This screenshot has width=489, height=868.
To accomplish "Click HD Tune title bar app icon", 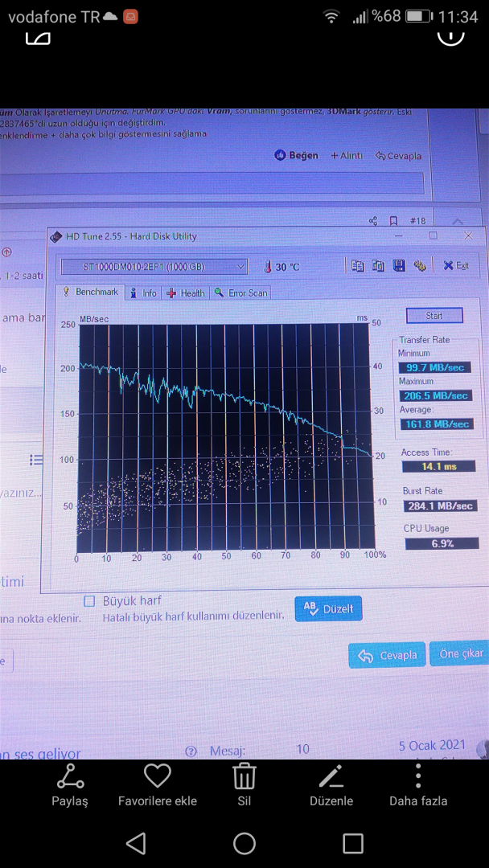I will 56,237.
